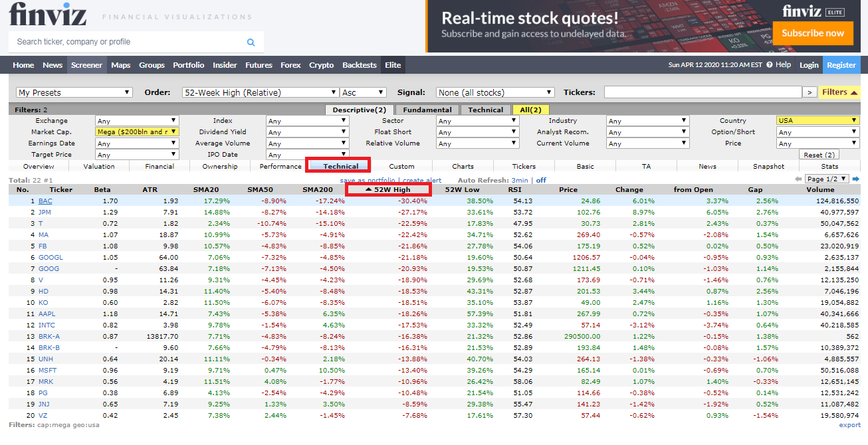Turn auto refresh off
The image size is (868, 445).
pyautogui.click(x=541, y=180)
